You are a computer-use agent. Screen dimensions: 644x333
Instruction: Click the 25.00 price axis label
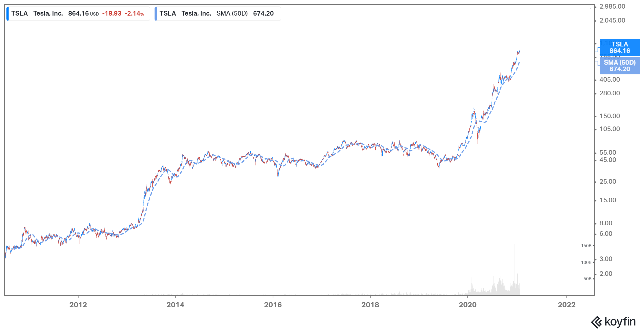click(608, 182)
